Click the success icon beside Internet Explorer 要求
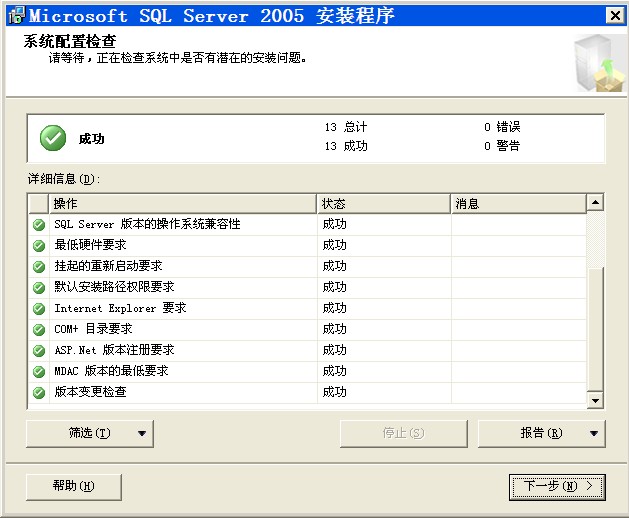The image size is (629, 518). coord(39,309)
